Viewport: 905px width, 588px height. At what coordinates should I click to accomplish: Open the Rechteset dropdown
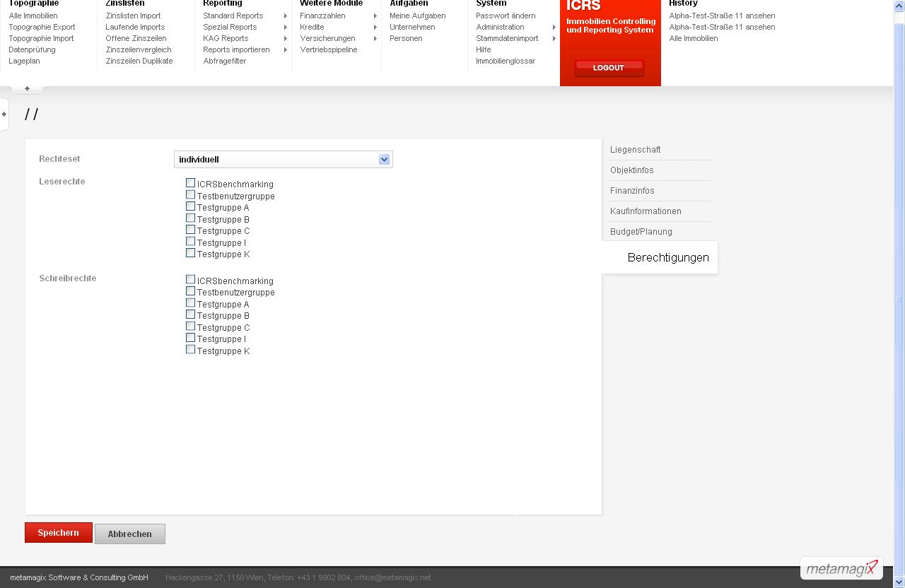click(284, 160)
